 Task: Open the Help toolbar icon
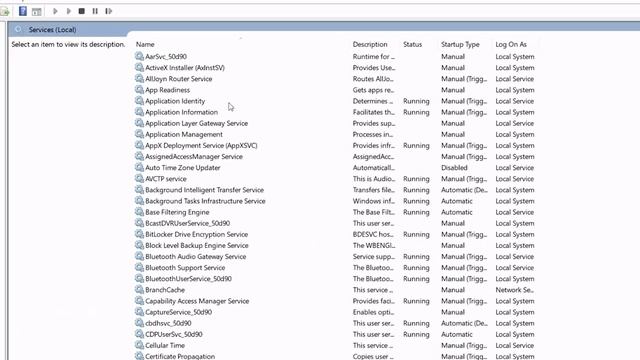point(23,11)
